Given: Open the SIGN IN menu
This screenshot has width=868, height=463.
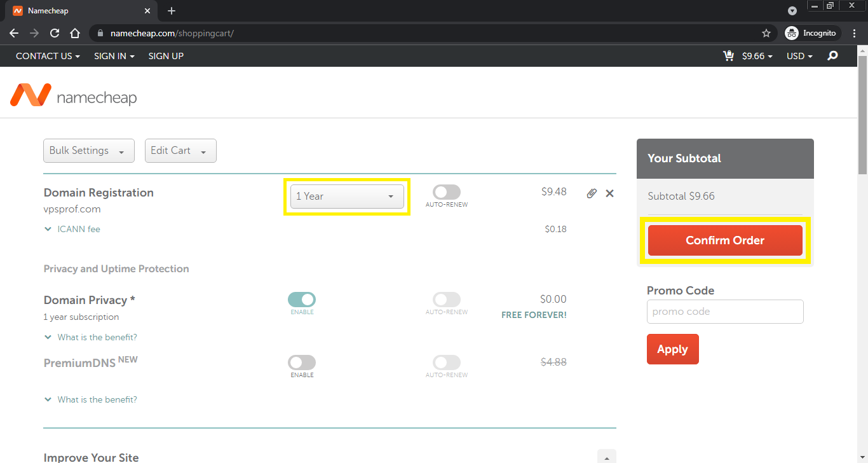Looking at the screenshot, I should pos(114,56).
